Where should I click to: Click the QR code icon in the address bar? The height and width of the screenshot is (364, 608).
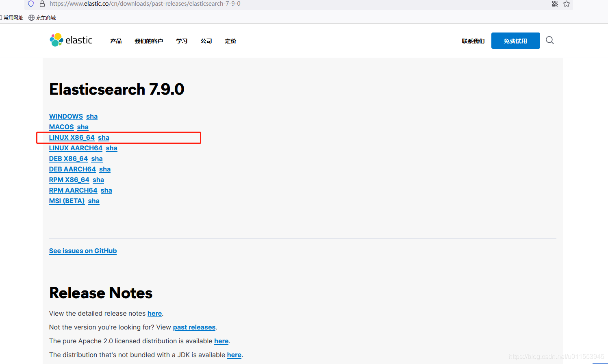click(x=555, y=4)
